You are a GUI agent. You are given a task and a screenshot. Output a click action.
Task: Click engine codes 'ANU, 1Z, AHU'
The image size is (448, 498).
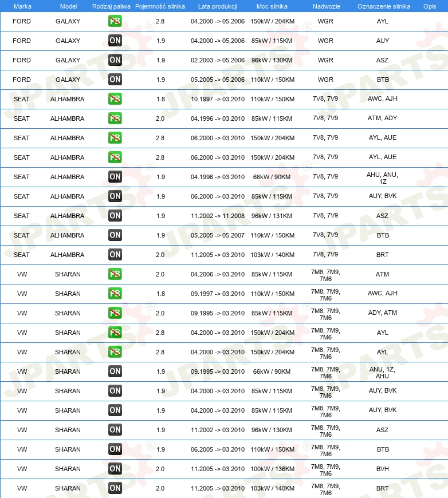[x=382, y=373]
